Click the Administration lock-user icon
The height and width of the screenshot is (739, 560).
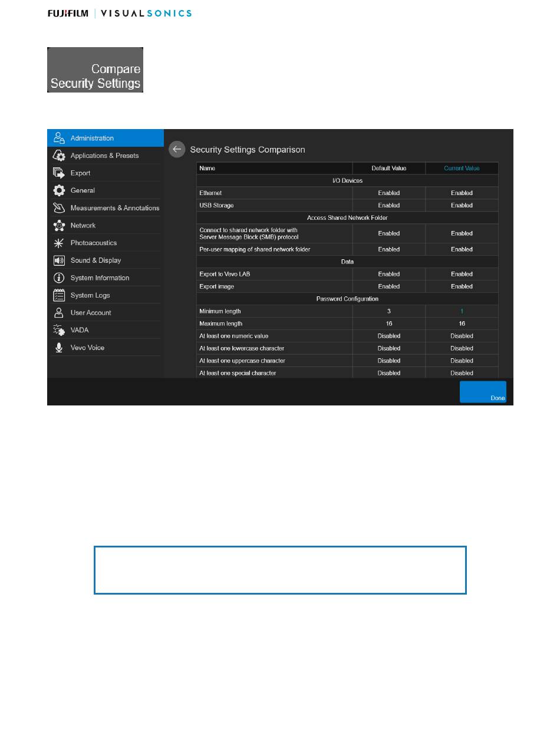(x=59, y=138)
